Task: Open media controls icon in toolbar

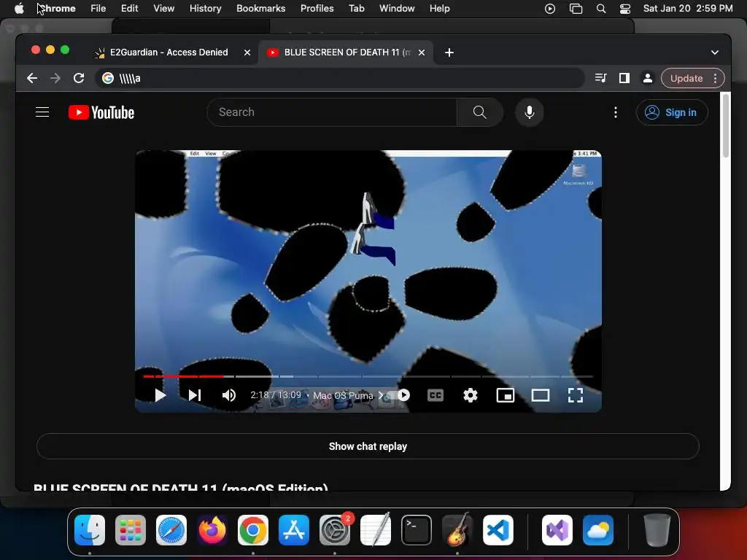Action: click(601, 78)
